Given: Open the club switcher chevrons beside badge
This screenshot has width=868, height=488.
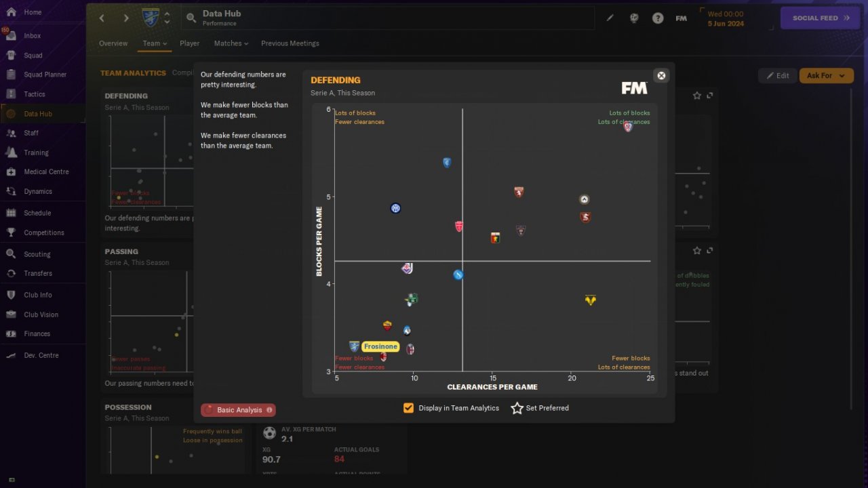Looking at the screenshot, I should coord(167,18).
